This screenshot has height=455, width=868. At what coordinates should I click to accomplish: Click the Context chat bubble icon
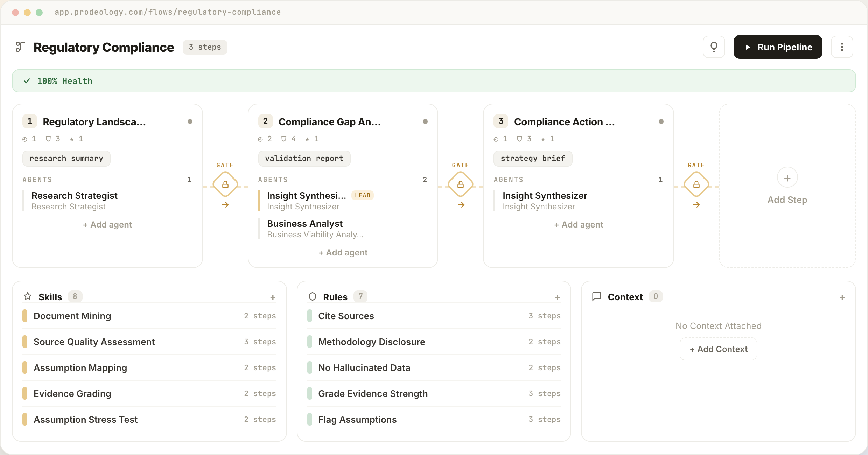[597, 297]
